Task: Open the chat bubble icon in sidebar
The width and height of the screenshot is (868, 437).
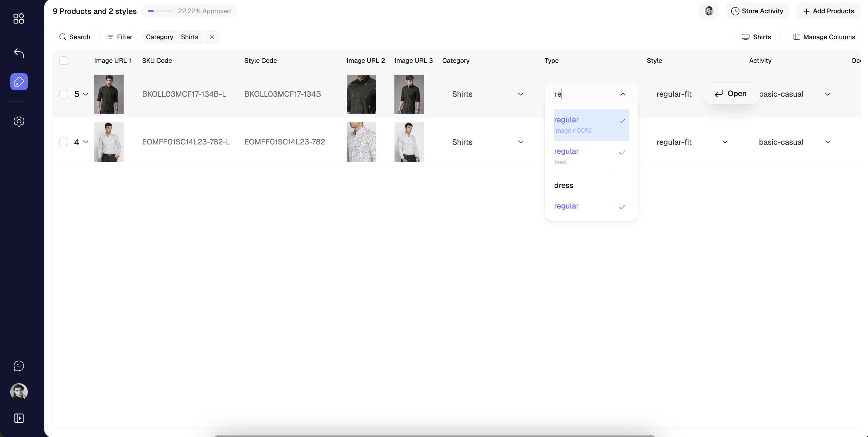Action: point(19,366)
